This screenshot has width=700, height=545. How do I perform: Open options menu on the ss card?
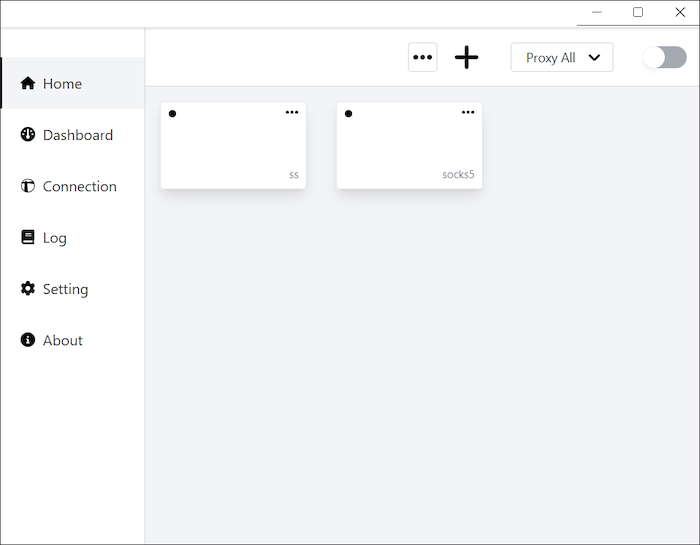click(292, 112)
